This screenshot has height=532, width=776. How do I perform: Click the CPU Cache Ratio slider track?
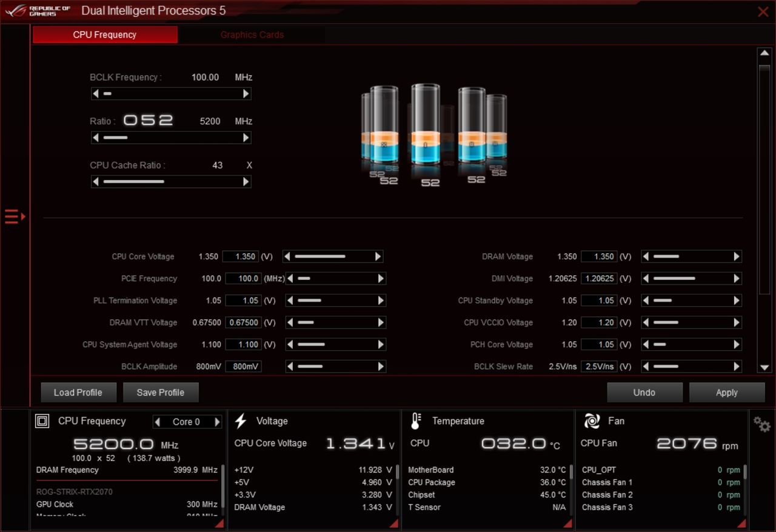[x=171, y=181]
